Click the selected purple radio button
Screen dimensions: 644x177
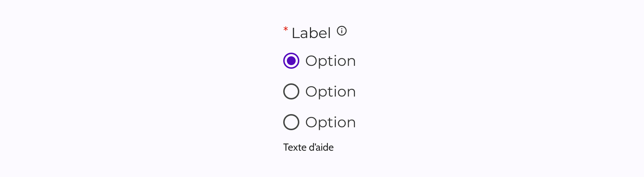(x=291, y=61)
